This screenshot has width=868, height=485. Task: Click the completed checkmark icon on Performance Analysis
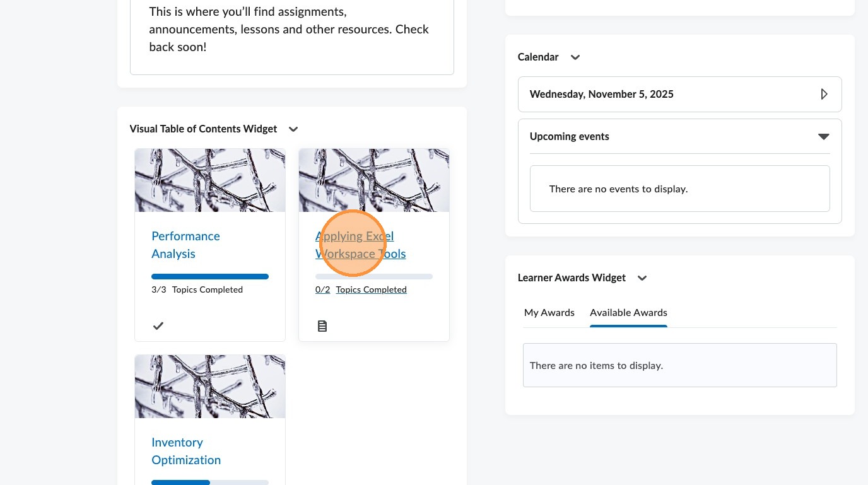[x=158, y=326]
